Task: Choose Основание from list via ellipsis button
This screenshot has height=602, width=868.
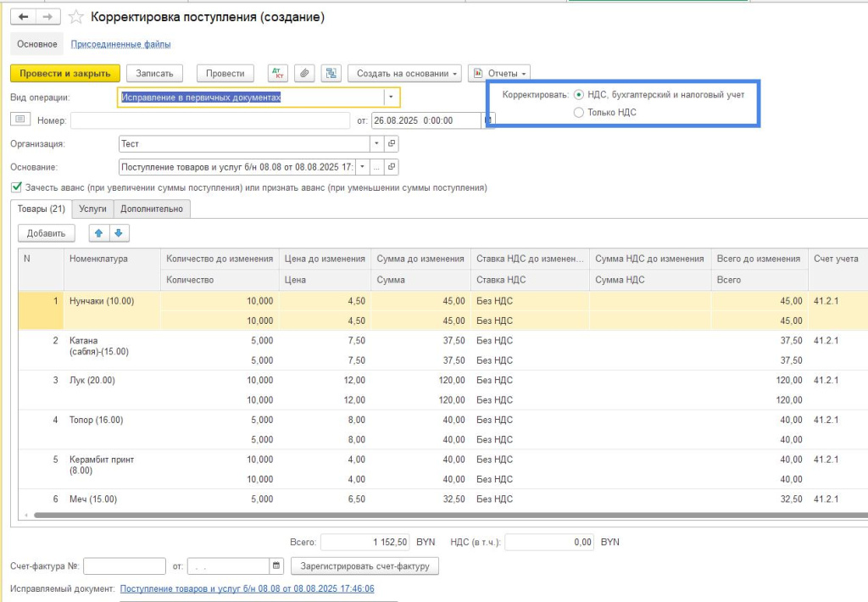Action: [377, 167]
